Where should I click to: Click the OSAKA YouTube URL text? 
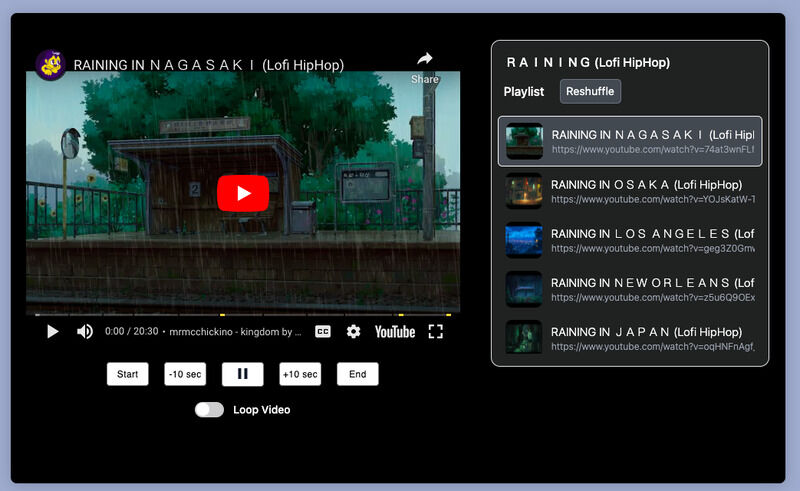pos(653,199)
